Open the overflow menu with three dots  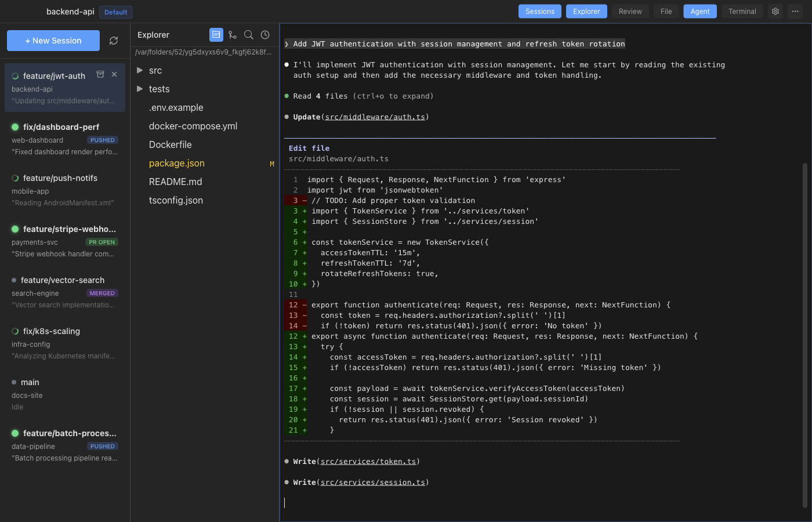(x=795, y=11)
